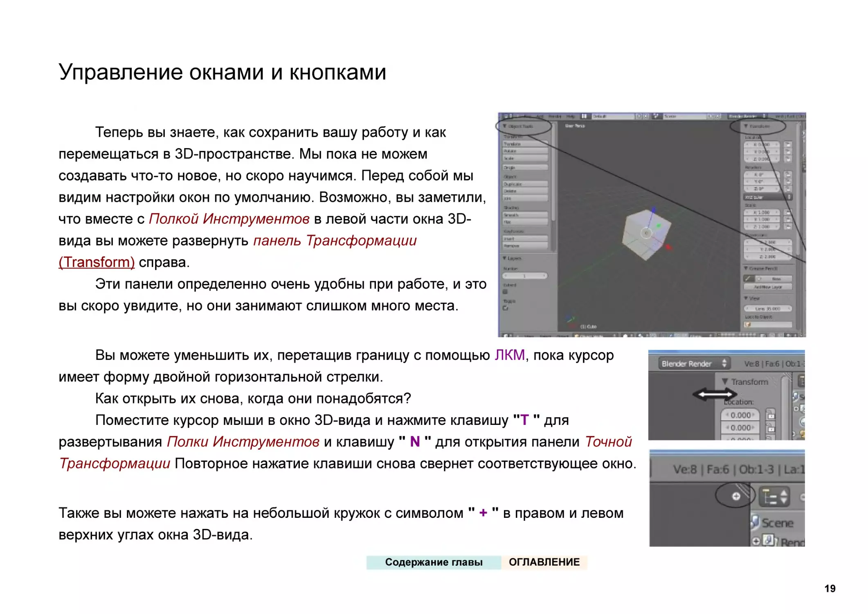Screen dimensions: 868x614
Task: Open Blender Render dropdown in resize-cursor screenshot
Action: click(x=694, y=363)
